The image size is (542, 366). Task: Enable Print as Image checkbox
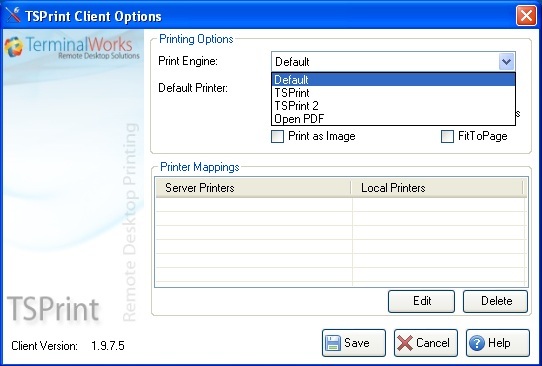pyautogui.click(x=277, y=136)
